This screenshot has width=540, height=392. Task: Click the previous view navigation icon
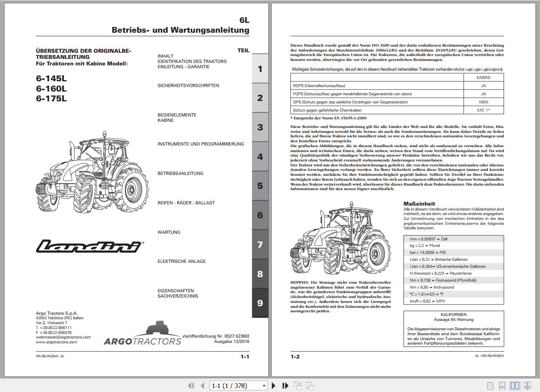tap(297, 385)
